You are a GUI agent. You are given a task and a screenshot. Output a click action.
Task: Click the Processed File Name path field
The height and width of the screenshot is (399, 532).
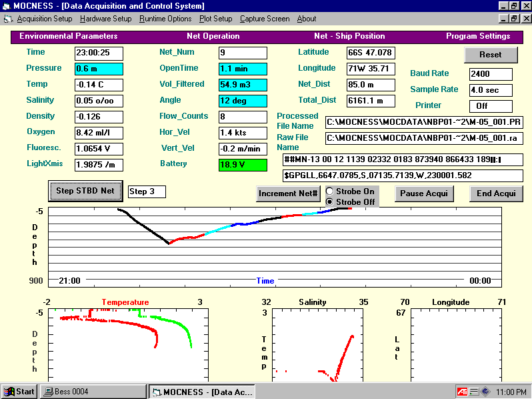424,122
